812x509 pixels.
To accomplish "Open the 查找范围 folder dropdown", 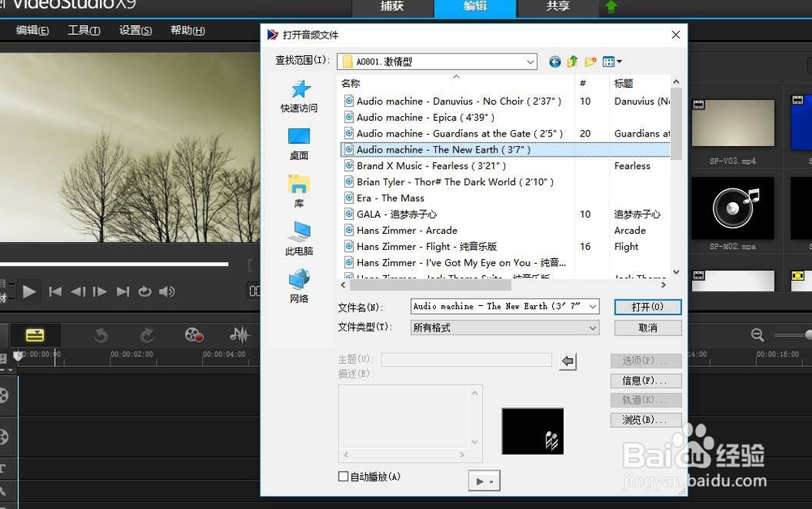I will click(531, 61).
